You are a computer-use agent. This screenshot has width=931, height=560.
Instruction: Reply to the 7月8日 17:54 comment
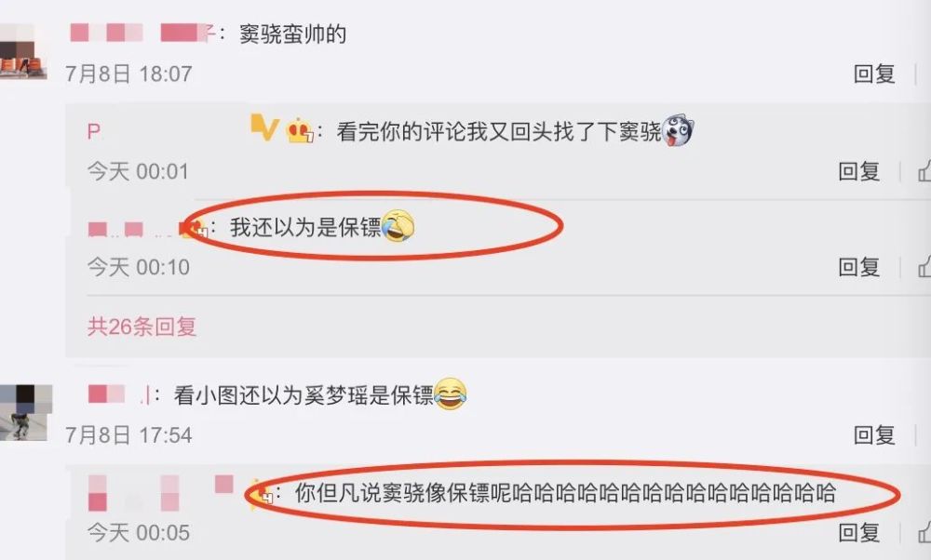pos(874,434)
